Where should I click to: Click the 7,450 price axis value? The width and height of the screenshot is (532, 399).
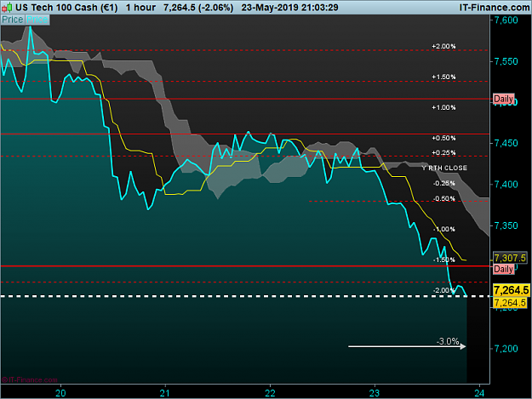click(x=506, y=143)
